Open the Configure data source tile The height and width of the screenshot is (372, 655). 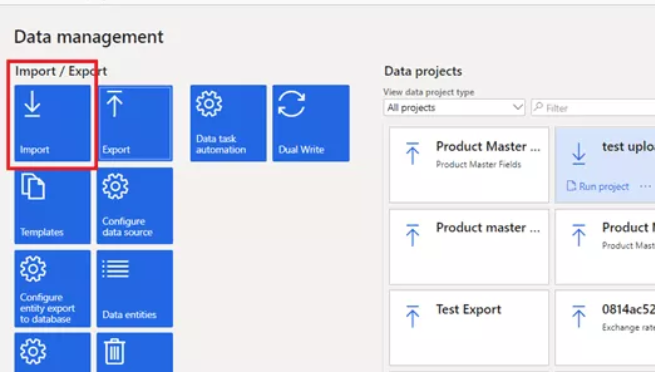pos(135,206)
